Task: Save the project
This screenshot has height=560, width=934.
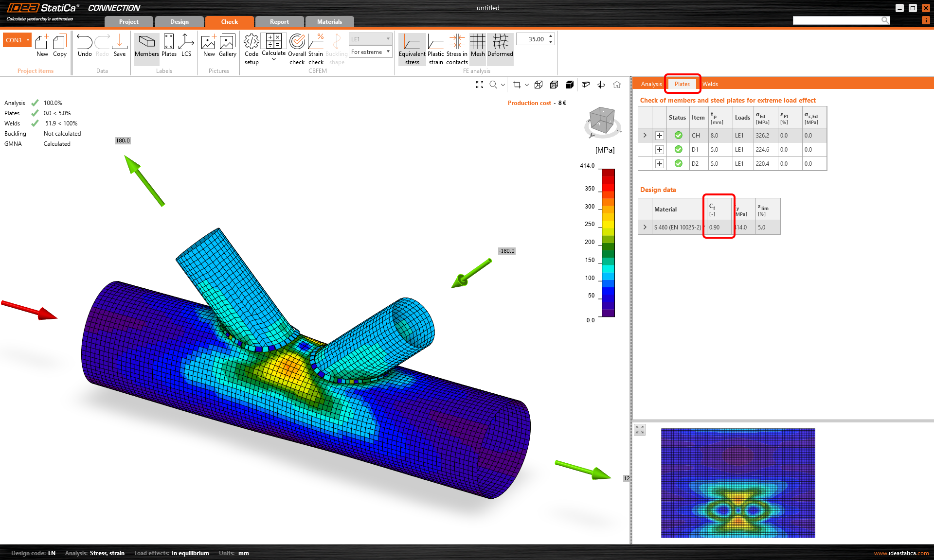Action: pyautogui.click(x=119, y=46)
